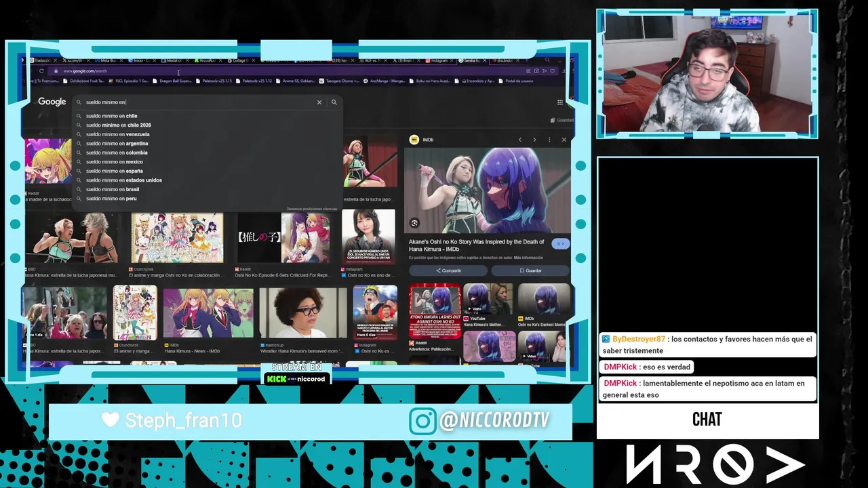Image resolution: width=868 pixels, height=488 pixels.
Task: Clear the Google search box with the X
Action: [x=319, y=102]
